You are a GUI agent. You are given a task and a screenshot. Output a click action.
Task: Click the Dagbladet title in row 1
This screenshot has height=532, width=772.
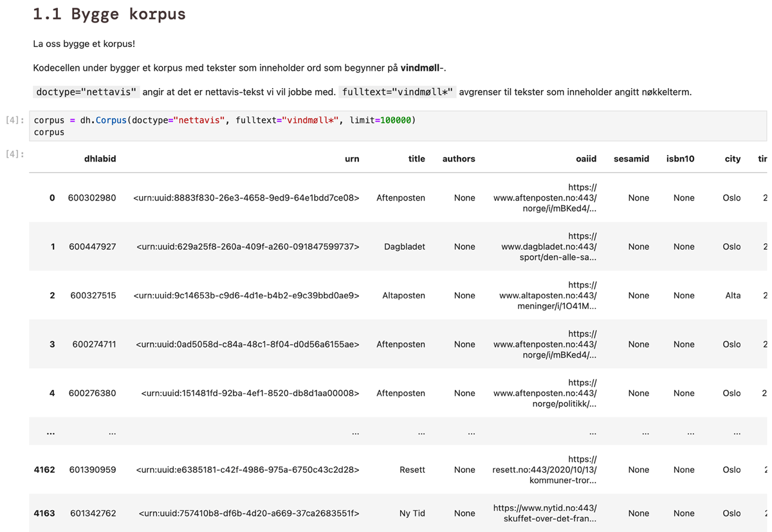coord(404,247)
